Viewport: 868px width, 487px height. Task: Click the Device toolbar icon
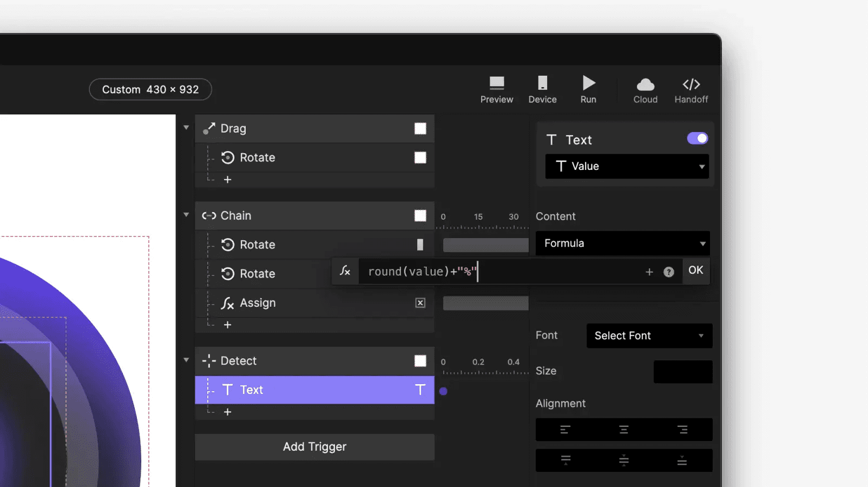(x=542, y=90)
